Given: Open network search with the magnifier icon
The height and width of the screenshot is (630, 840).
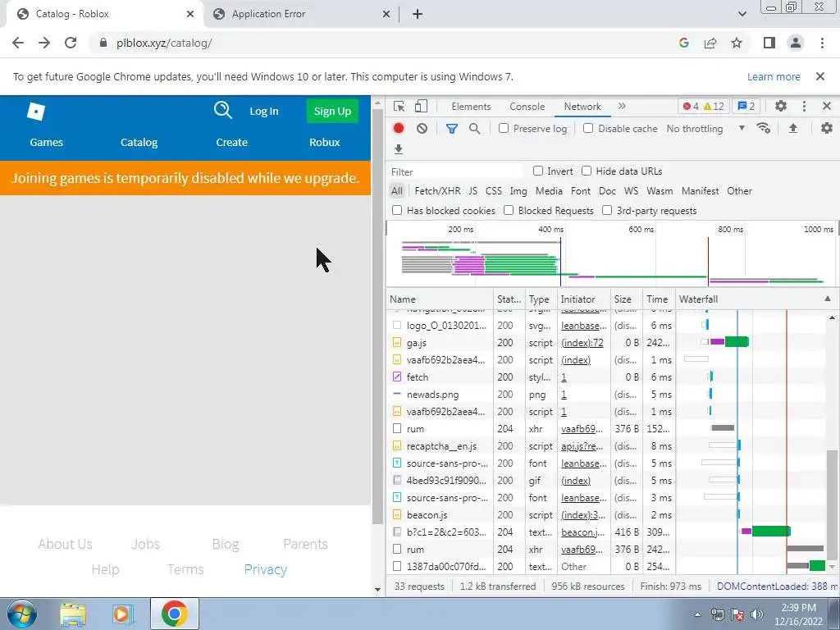Looking at the screenshot, I should point(475,129).
